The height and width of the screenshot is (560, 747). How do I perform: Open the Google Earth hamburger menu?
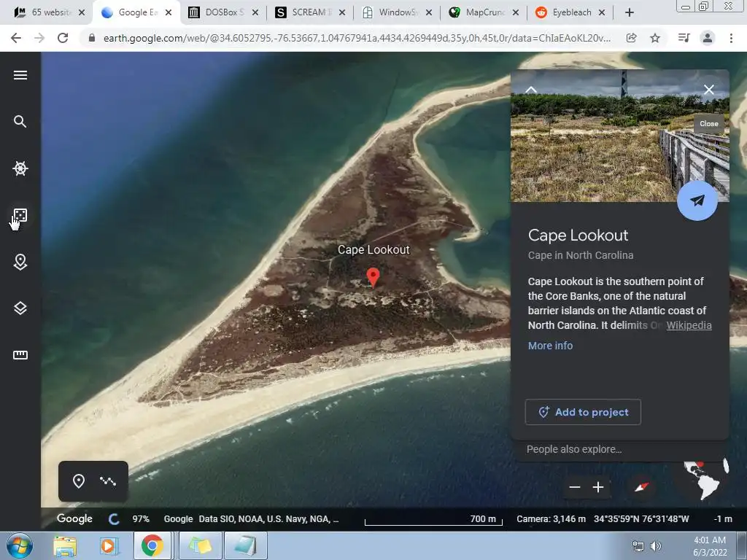[20, 75]
